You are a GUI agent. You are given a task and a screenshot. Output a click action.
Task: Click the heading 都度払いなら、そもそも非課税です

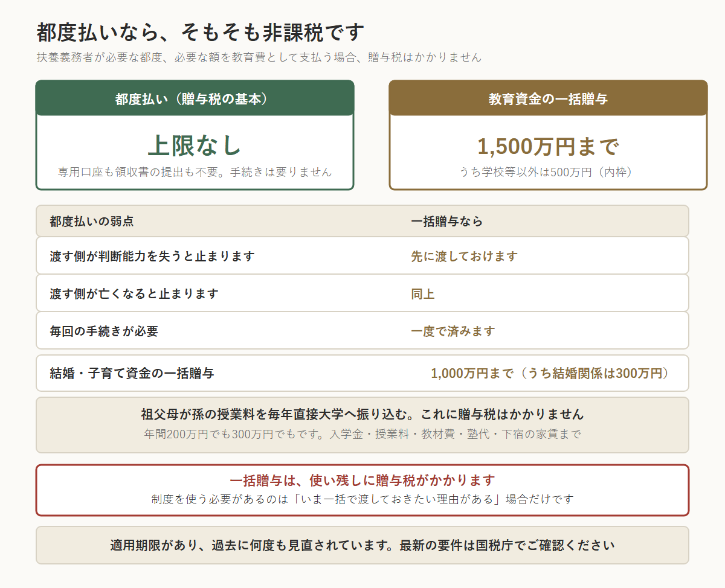click(x=201, y=32)
